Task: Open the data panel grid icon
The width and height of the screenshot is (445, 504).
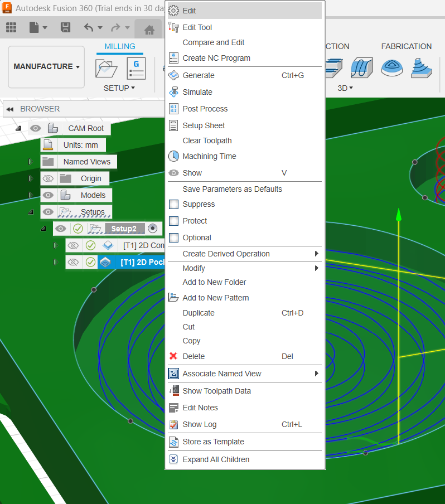Action: [x=11, y=27]
